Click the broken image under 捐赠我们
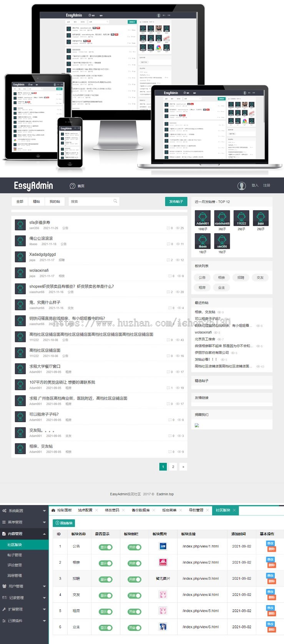This screenshot has height=644, width=284. [197, 425]
